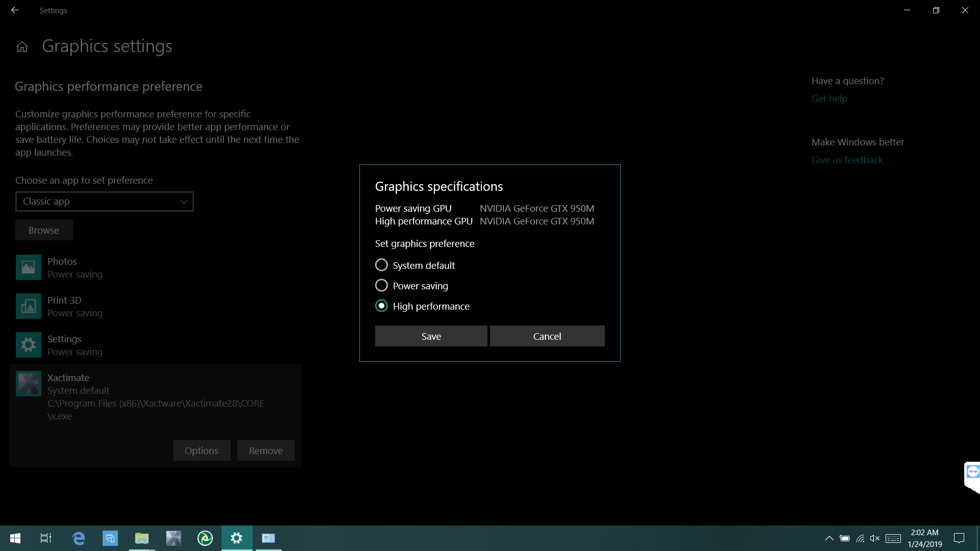Open the touch keyboard from the tray

point(893,538)
